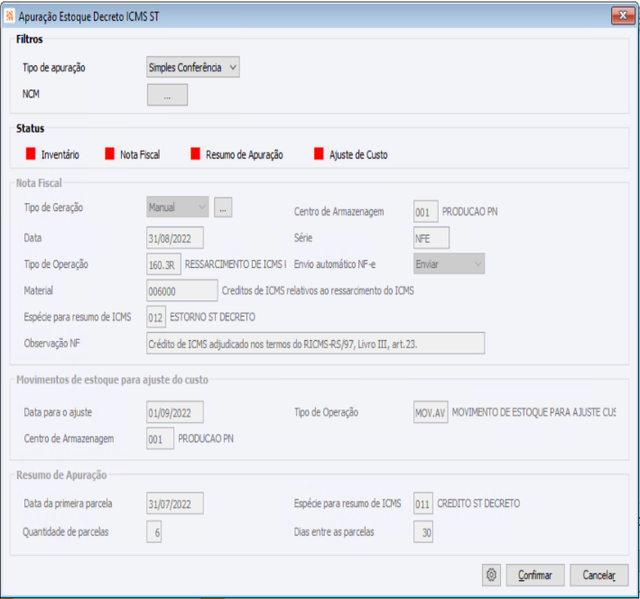Image resolution: width=640 pixels, height=599 pixels.
Task: Open the Tipo de apuração dropdown
Action: (x=193, y=67)
